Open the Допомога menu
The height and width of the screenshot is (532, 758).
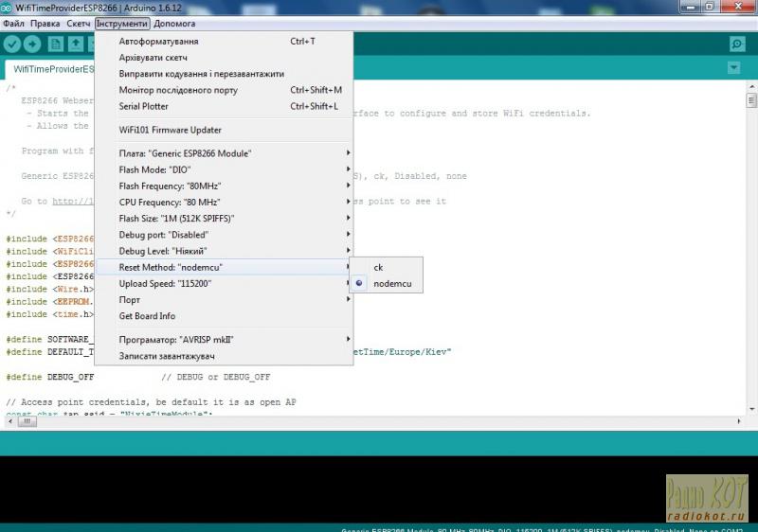[x=174, y=23]
